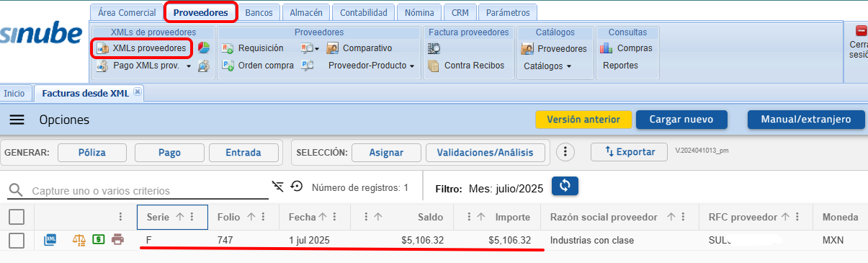The width and height of the screenshot is (868, 263).
Task: Switch to Bancos tab
Action: 259,12
